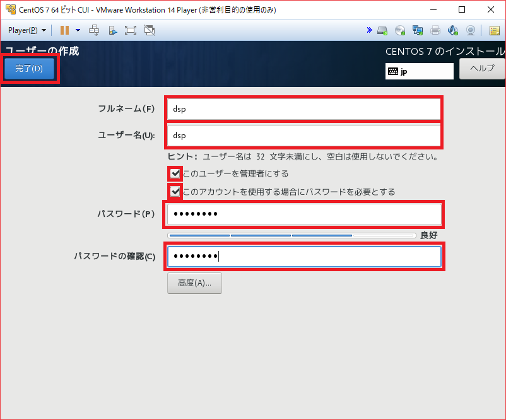Image resolution: width=506 pixels, height=420 pixels.
Task: Enter full screen mode via toolbar icon
Action: point(131,30)
